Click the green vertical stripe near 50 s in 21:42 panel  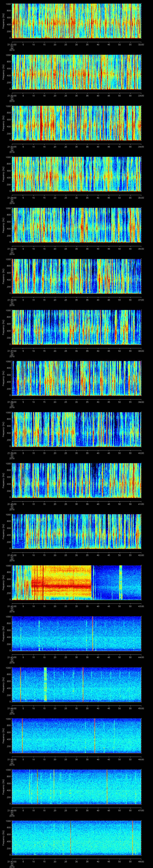121,583
